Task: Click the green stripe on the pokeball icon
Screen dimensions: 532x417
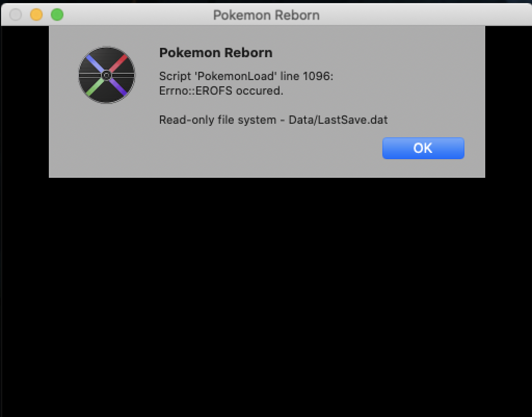Action: [95, 87]
